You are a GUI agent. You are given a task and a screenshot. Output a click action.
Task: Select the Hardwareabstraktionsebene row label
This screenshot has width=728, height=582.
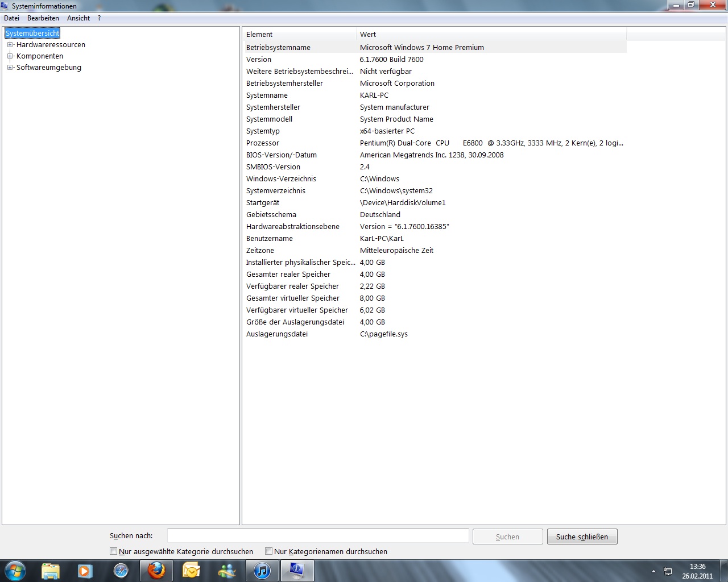click(292, 227)
